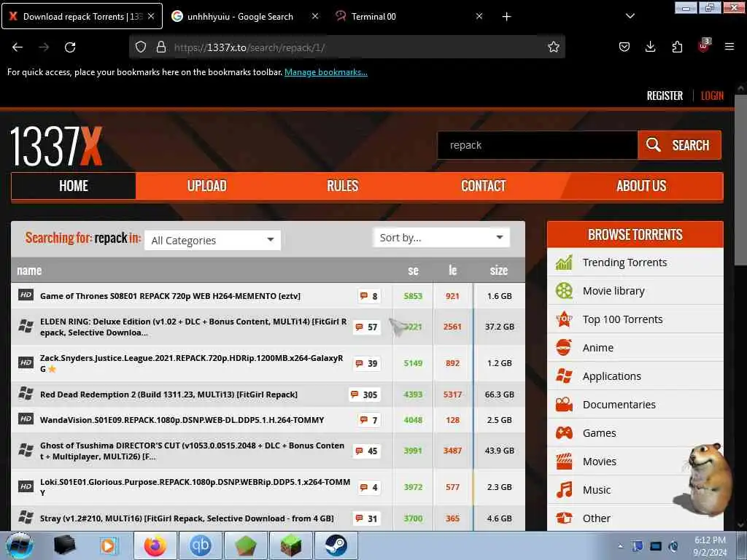Click the LOGIN link
This screenshot has width=747, height=560.
click(x=712, y=96)
